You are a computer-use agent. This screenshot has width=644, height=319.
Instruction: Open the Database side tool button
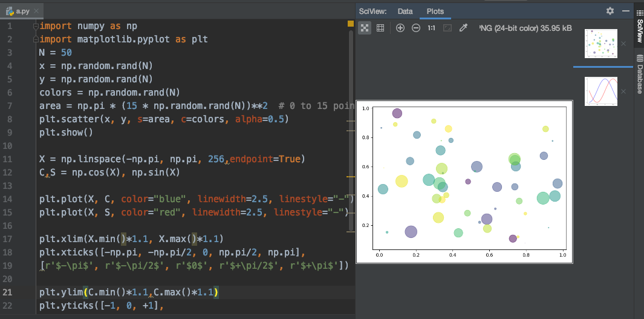tap(639, 74)
